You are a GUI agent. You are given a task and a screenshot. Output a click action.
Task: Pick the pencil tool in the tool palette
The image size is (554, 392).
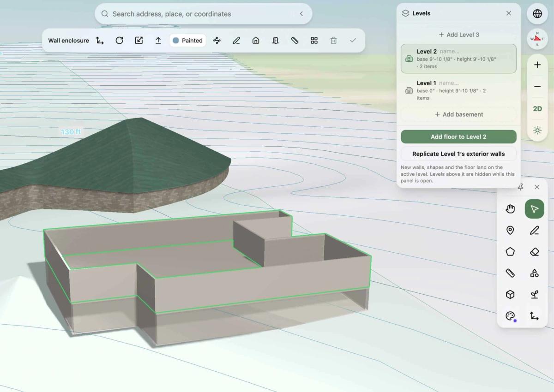coord(535,230)
